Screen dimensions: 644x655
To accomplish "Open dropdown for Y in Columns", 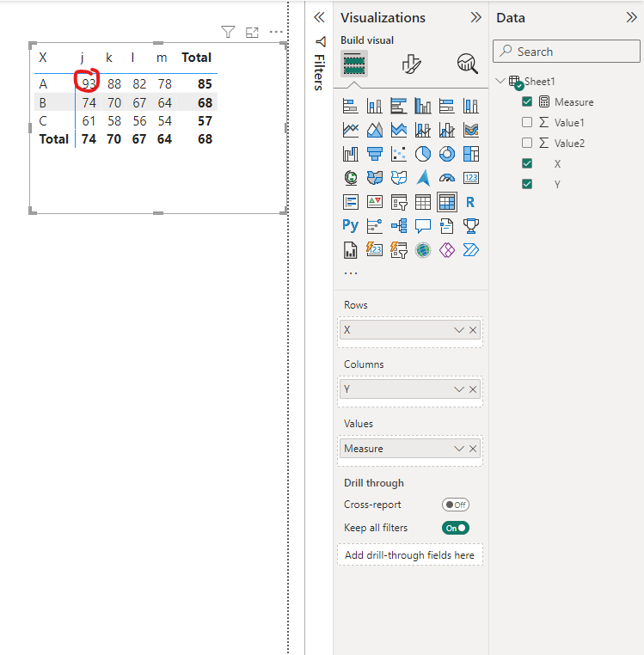I will [x=459, y=389].
